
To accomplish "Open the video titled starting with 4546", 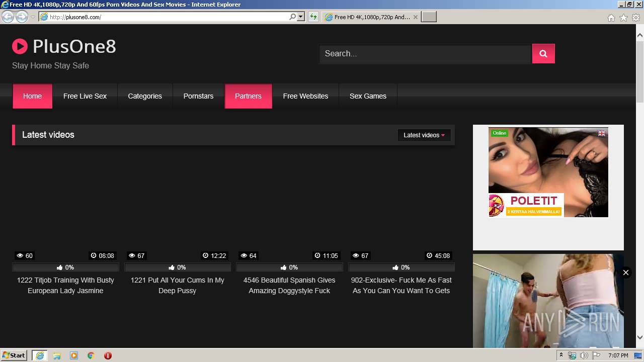I will click(289, 286).
